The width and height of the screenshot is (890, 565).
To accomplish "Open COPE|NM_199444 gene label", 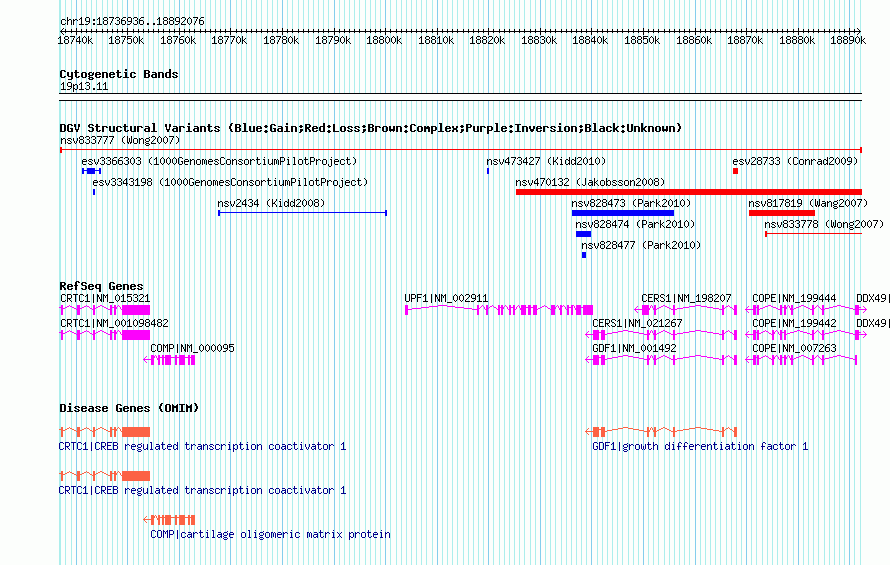I will [x=794, y=299].
